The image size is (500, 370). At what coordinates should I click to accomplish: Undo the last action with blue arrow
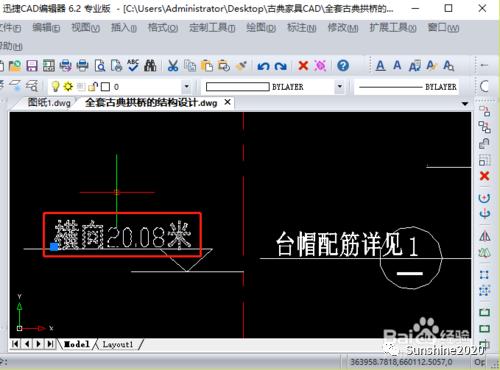tap(263, 66)
